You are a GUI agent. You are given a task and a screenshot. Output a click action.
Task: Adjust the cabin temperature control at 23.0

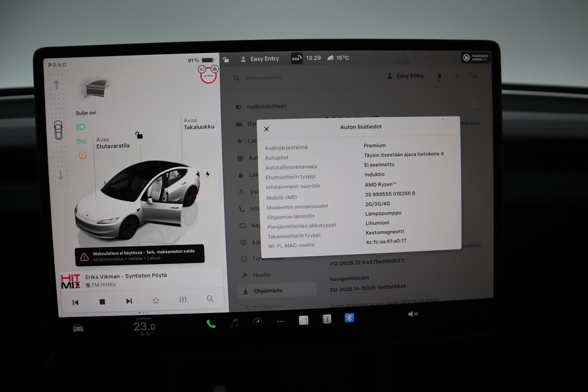click(x=145, y=325)
